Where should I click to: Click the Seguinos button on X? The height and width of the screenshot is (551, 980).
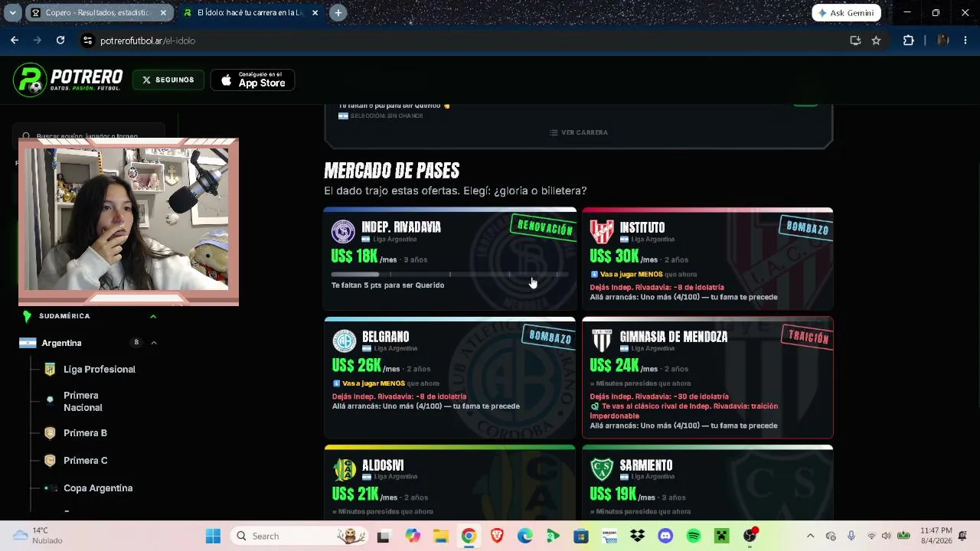[168, 80]
